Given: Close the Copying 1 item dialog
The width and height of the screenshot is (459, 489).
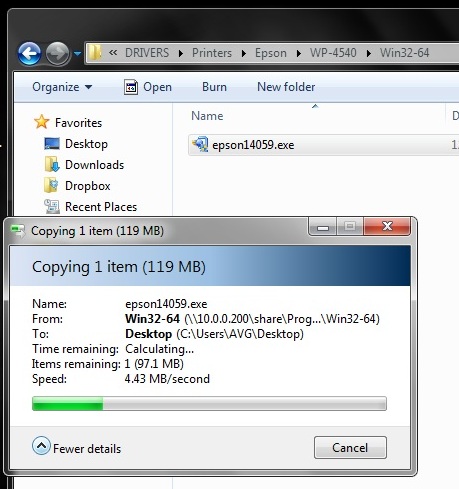Looking at the screenshot, I should (x=387, y=227).
